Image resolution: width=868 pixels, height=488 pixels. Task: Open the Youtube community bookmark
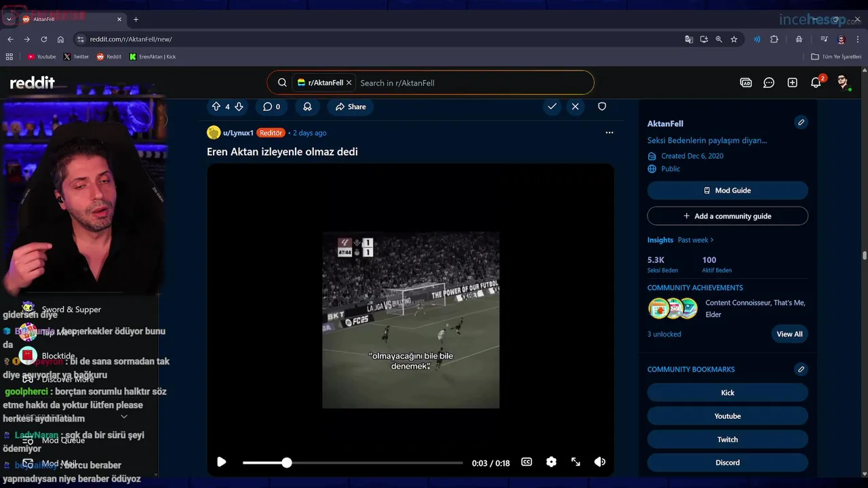(728, 416)
